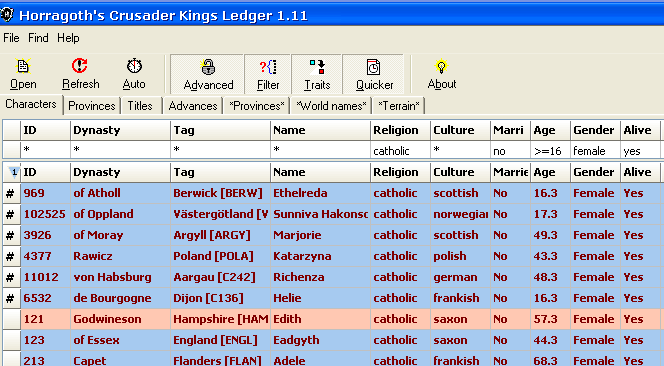The width and height of the screenshot is (664, 366).
Task: Click the # marker on Ethelreda's row
Action: coord(11,193)
